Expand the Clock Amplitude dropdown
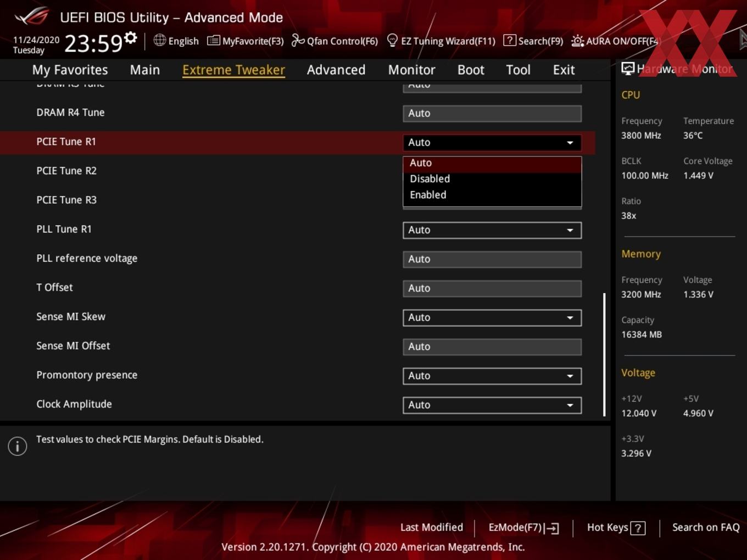 coord(492,405)
